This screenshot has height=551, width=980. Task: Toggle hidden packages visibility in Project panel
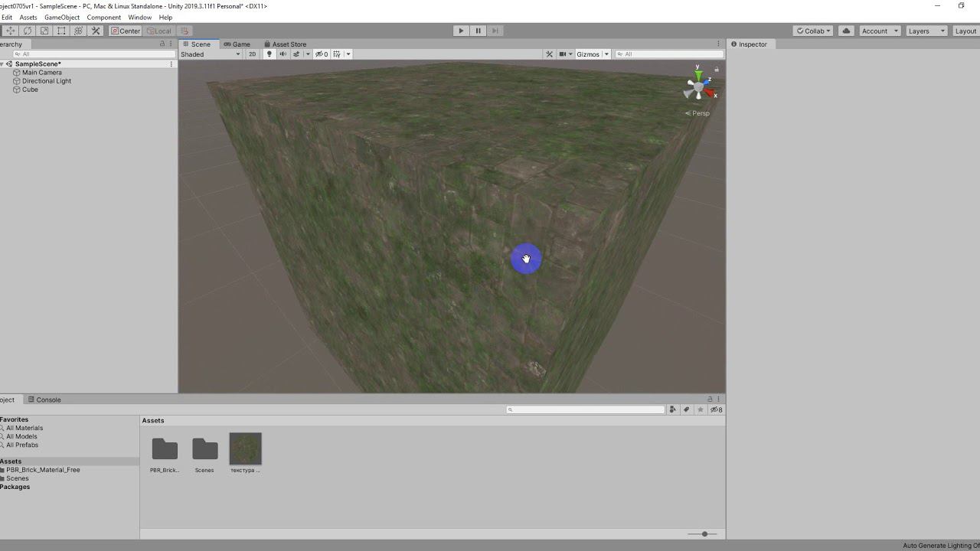point(716,409)
